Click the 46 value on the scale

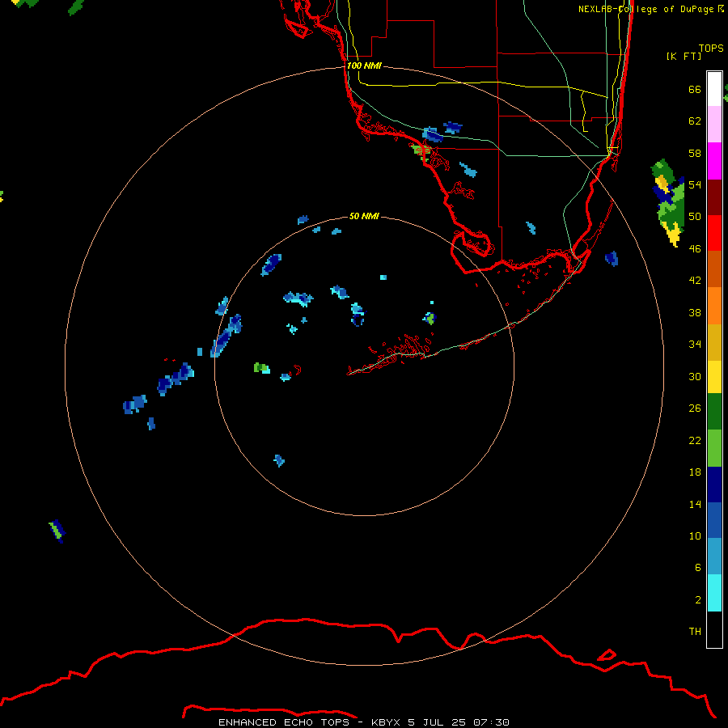pos(695,248)
